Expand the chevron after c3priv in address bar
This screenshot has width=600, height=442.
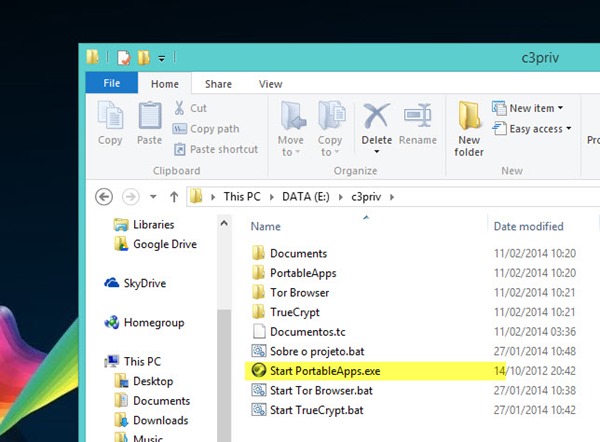(392, 197)
